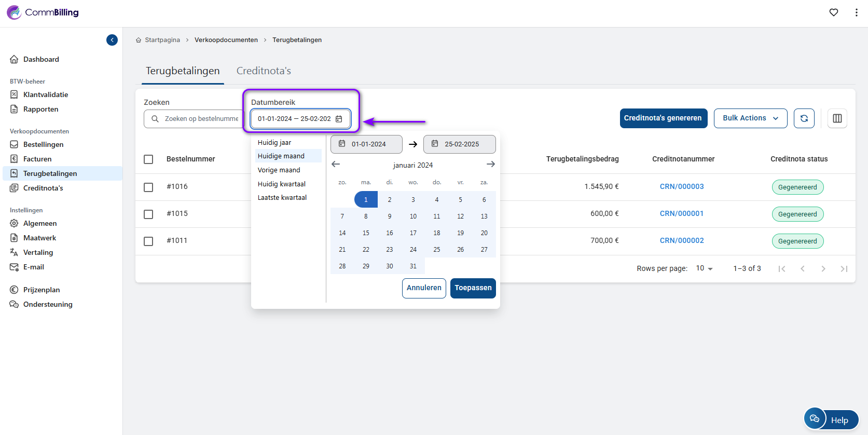Select Huidig jaar preset range
The height and width of the screenshot is (435, 868).
[274, 143]
